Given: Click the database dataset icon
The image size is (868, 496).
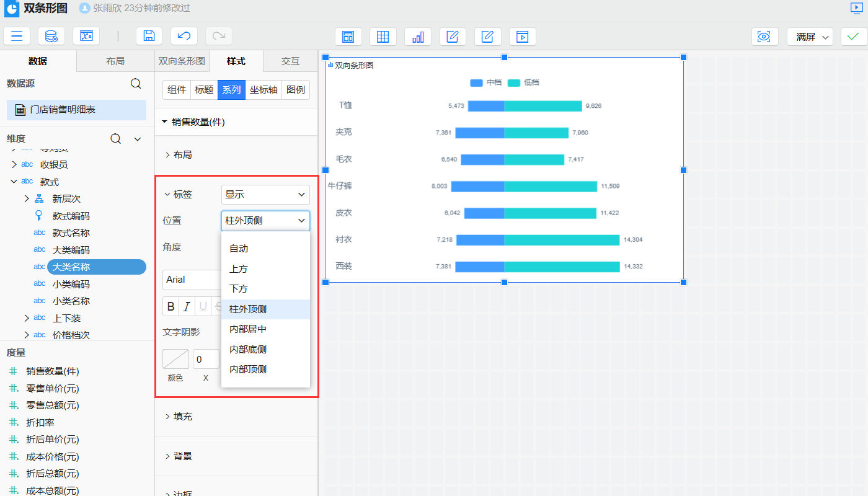Looking at the screenshot, I should click(51, 36).
